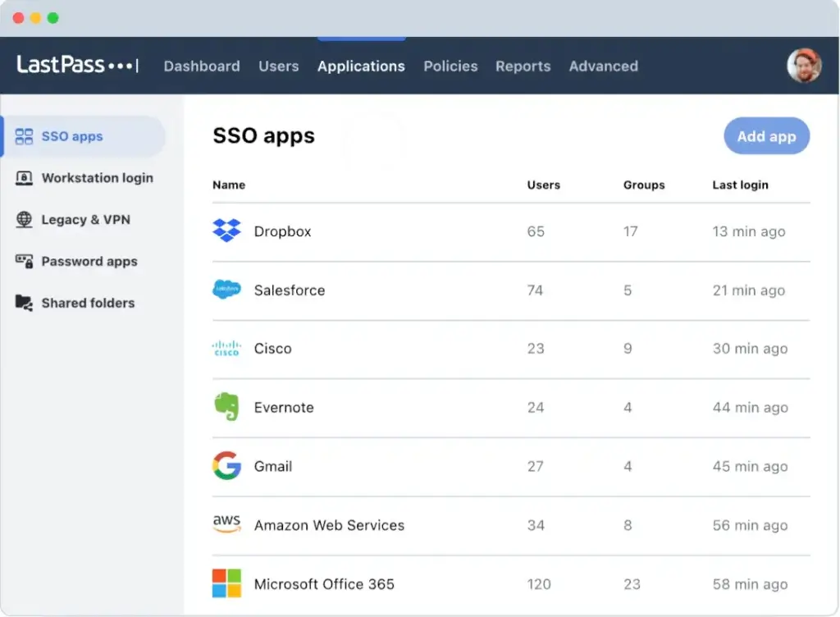Open Legacy & VPN in the sidebar

click(84, 220)
